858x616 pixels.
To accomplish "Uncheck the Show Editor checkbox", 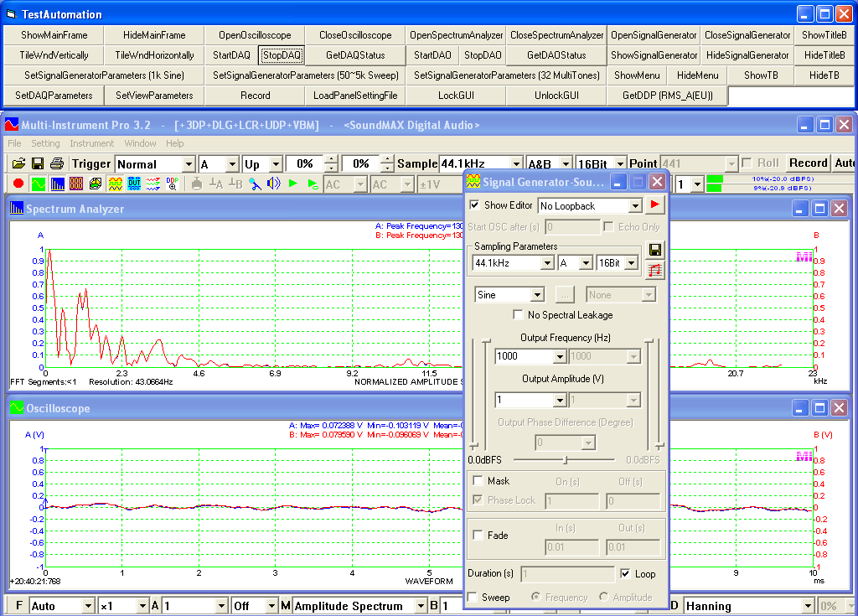I will tap(475, 205).
